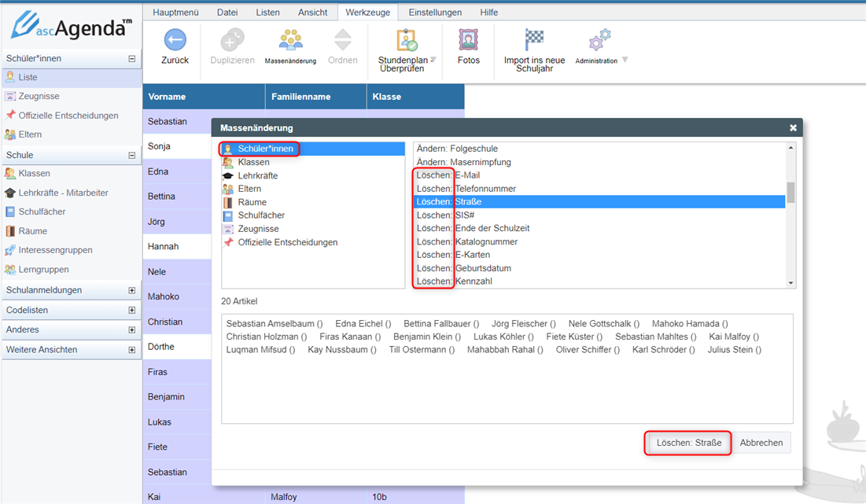Image resolution: width=866 pixels, height=504 pixels.
Task: Open the Fotos toolbar icon
Action: [468, 40]
